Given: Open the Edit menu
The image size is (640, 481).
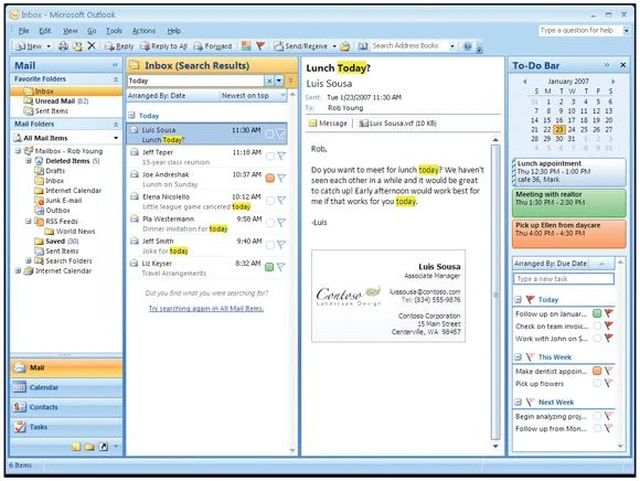Looking at the screenshot, I should 45,31.
